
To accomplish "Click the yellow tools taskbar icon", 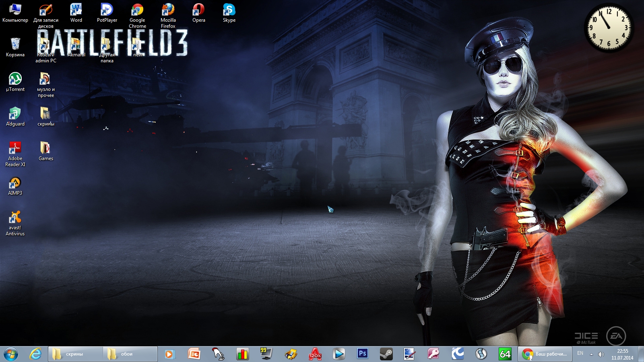I will pyautogui.click(x=291, y=354).
